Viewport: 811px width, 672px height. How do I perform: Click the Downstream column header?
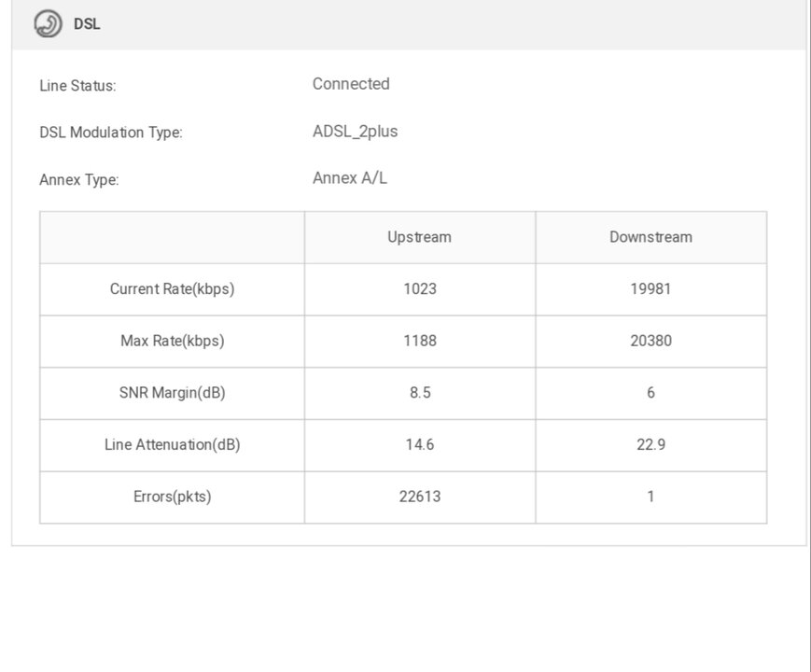click(x=650, y=237)
